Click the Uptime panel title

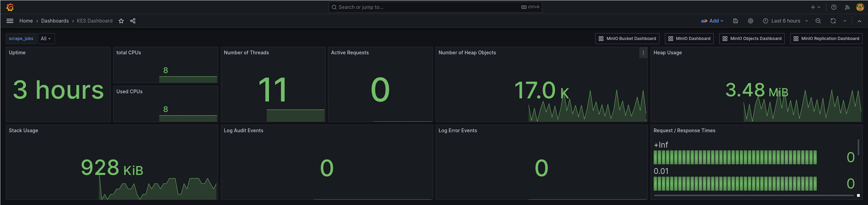[17, 53]
